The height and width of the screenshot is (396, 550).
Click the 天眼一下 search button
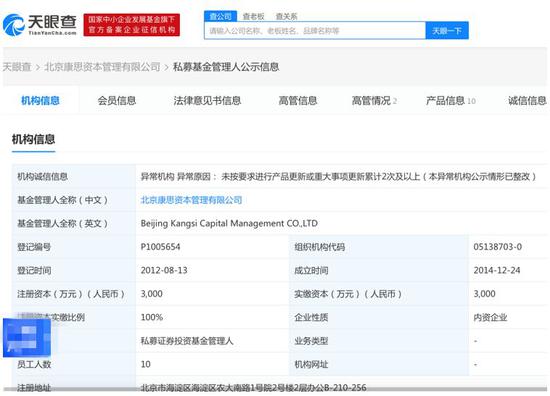[x=447, y=31]
